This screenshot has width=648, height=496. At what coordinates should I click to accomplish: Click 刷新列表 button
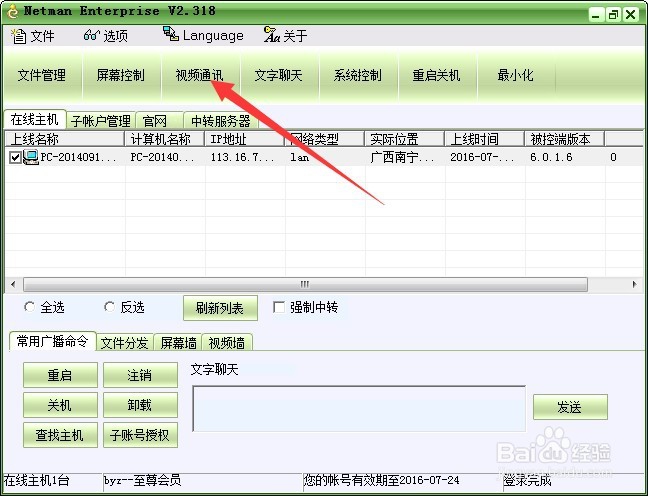(x=220, y=308)
